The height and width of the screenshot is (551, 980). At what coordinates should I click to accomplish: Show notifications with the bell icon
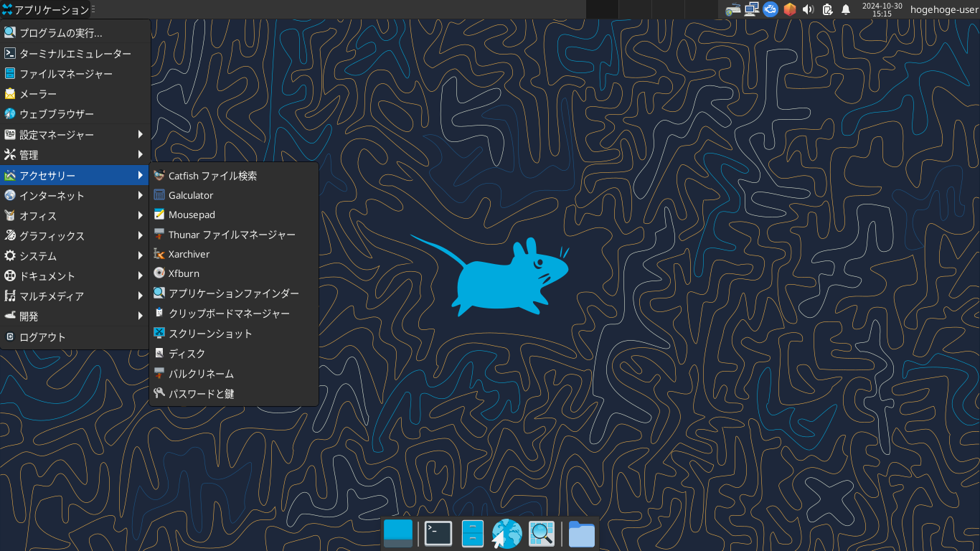846,9
